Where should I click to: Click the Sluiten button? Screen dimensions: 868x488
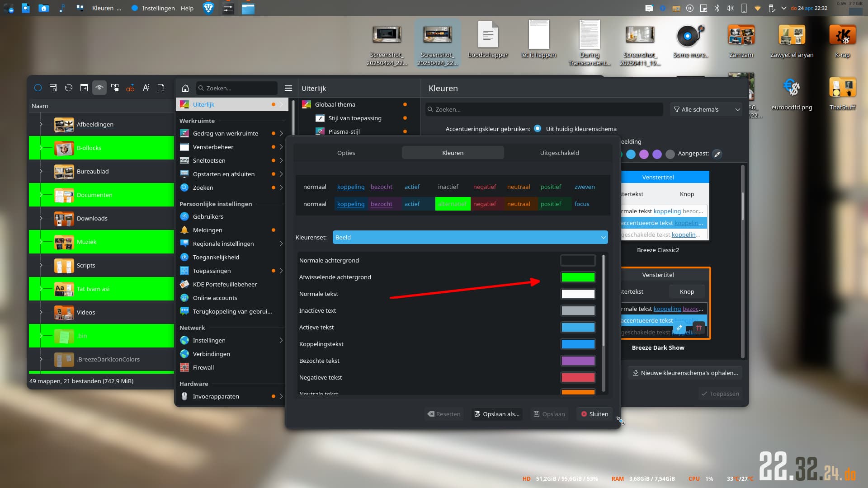click(594, 414)
